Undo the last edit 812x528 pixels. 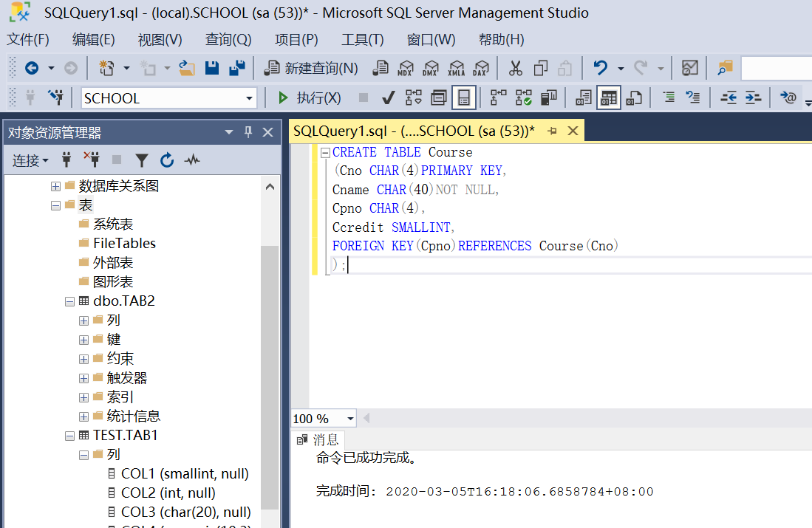coord(601,68)
